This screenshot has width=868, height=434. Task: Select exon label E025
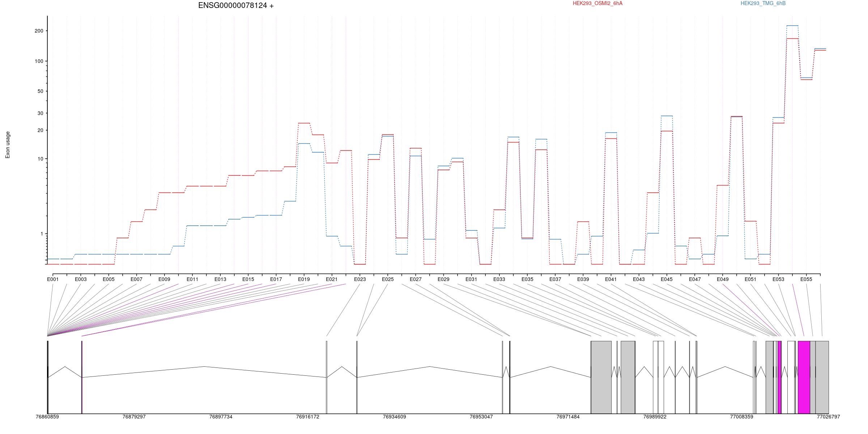click(388, 279)
